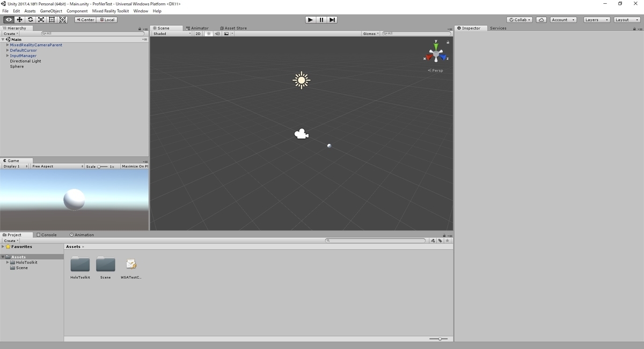644x349 pixels.
Task: Open the Free Aspect dropdown
Action: (x=57, y=166)
